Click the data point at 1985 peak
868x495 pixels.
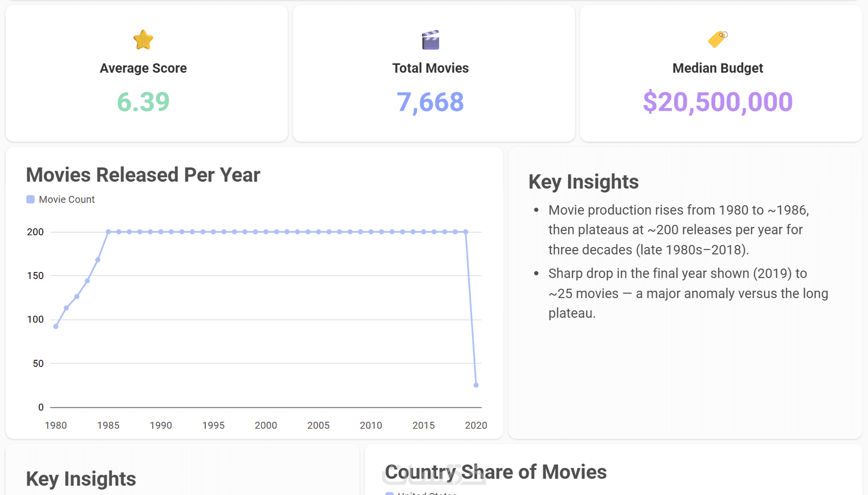coord(108,232)
